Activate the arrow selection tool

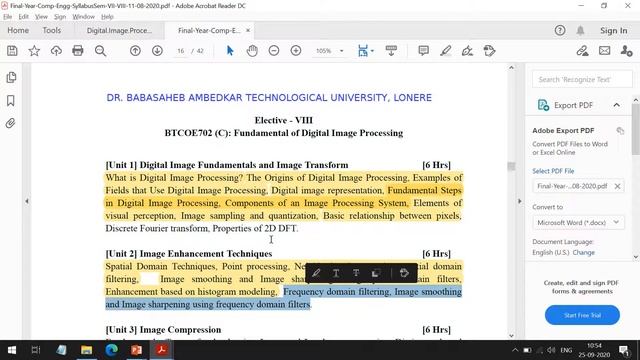pyautogui.click(x=230, y=51)
